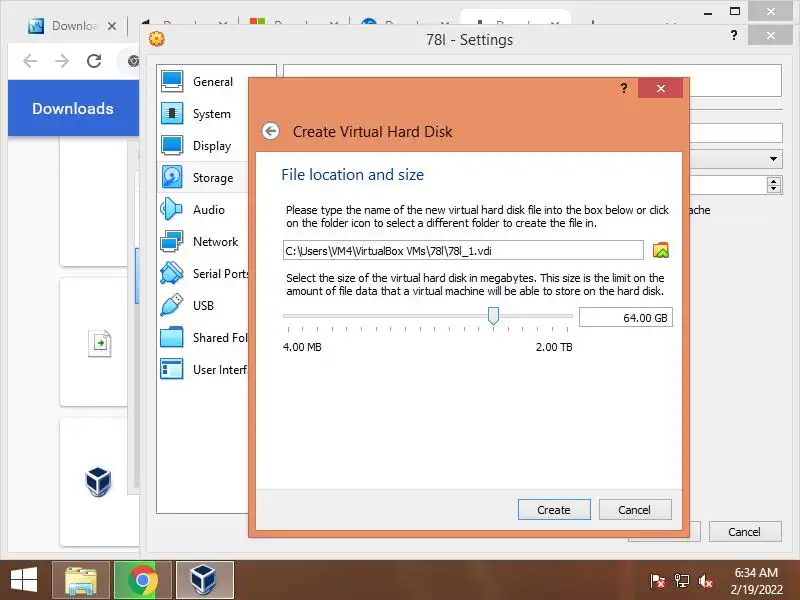
Task: Open Serial Ports connector icon
Action: [172, 273]
